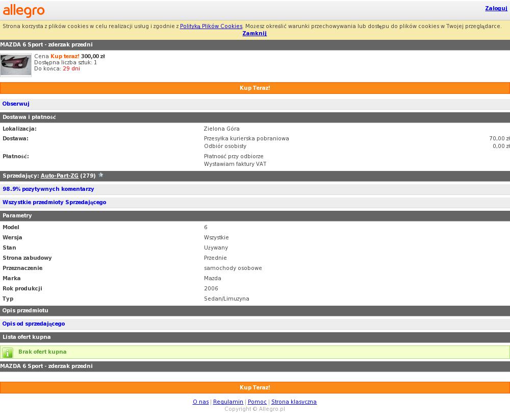The height and width of the screenshot is (420, 510).
Task: Click the Parametry section header
Action: click(x=17, y=215)
